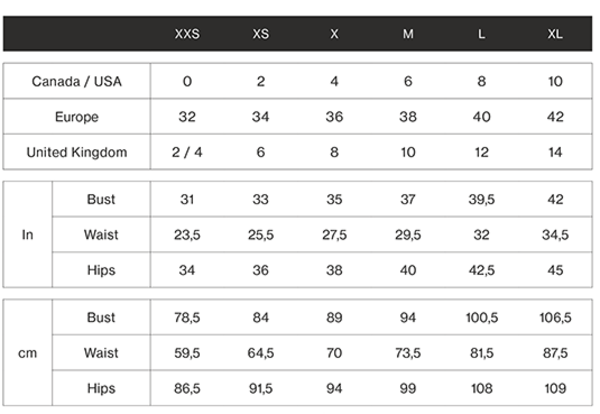Click the Canada / USA row label
The height and width of the screenshot is (414, 600).
tap(77, 81)
